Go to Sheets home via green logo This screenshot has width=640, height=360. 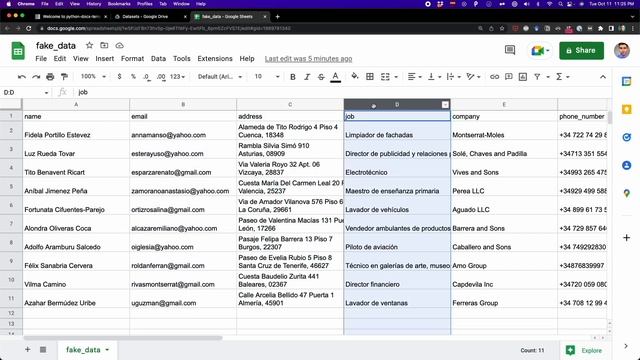18,51
